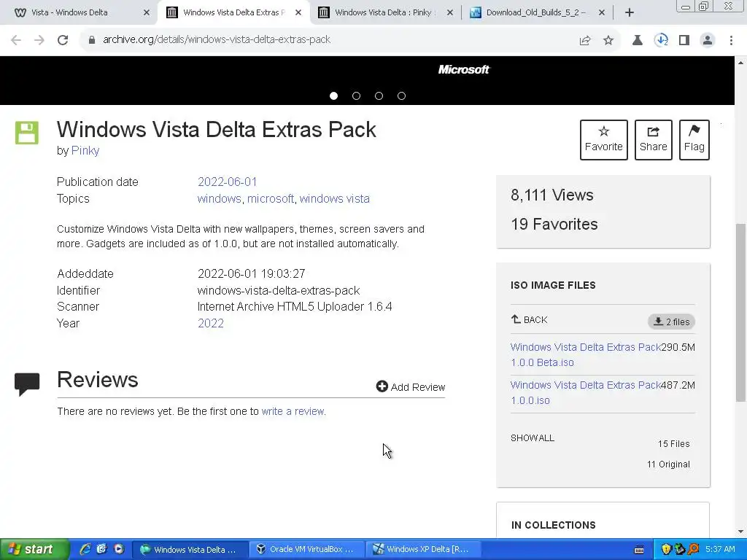The image size is (747, 560).
Task: Open the windows vista topic link
Action: (334, 198)
